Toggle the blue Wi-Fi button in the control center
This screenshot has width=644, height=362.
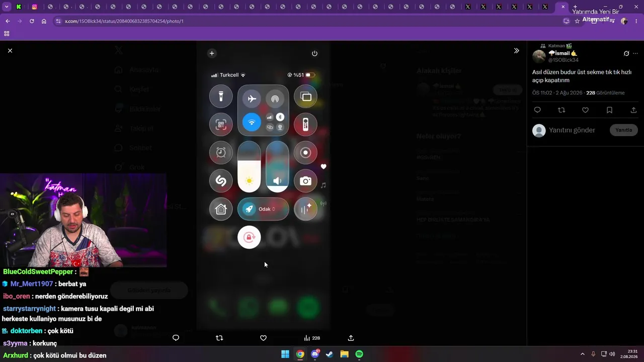pyautogui.click(x=252, y=122)
